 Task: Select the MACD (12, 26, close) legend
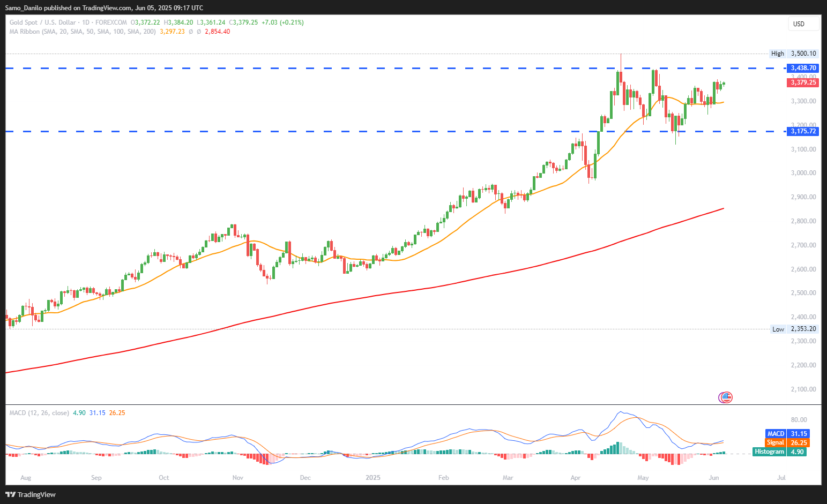coord(39,413)
